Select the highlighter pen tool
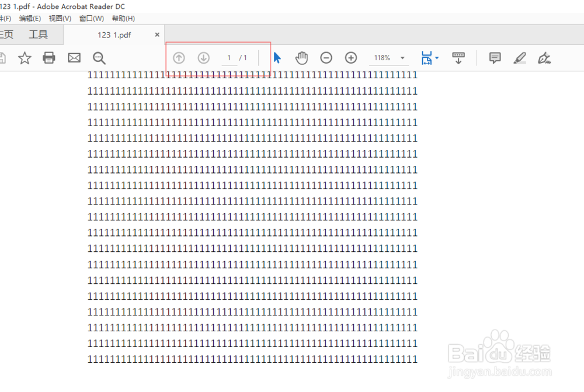This screenshot has height=392, width=584. click(x=520, y=58)
